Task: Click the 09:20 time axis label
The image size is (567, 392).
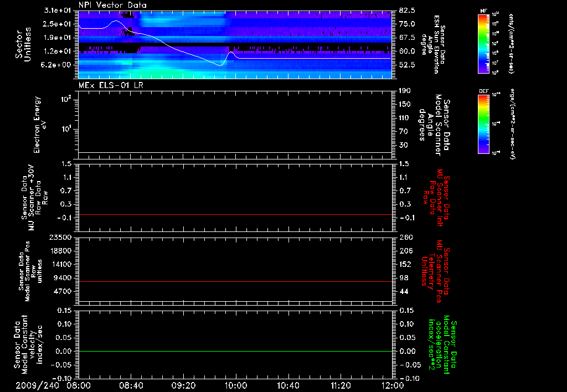Action: click(183, 385)
